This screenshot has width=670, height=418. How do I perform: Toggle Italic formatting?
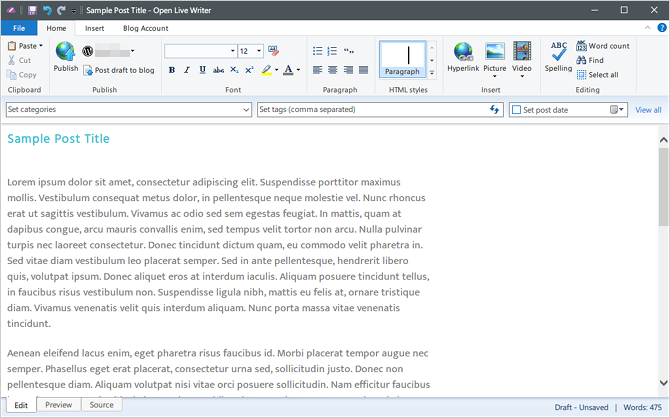(x=187, y=70)
